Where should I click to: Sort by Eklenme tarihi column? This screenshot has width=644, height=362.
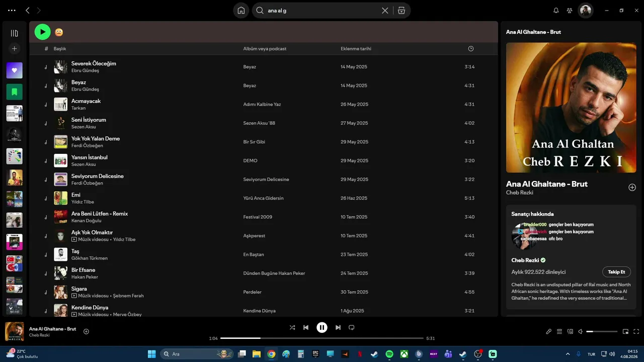tap(356, 49)
